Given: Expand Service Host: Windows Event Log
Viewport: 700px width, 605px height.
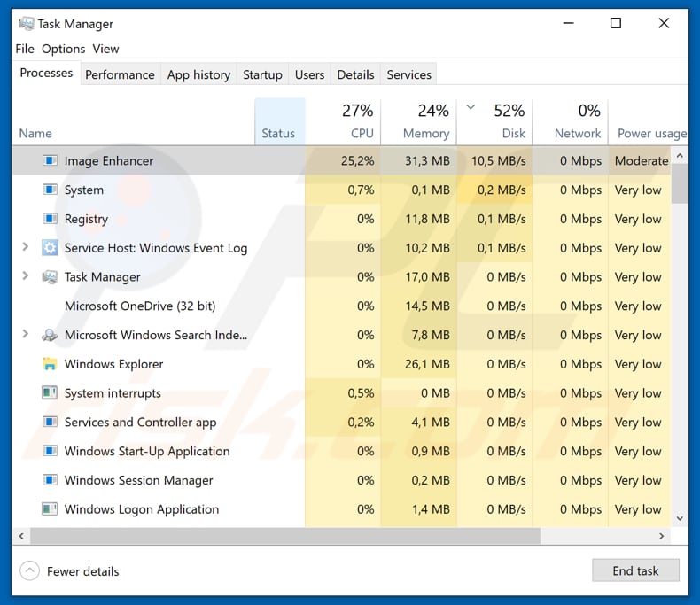Looking at the screenshot, I should [26, 247].
